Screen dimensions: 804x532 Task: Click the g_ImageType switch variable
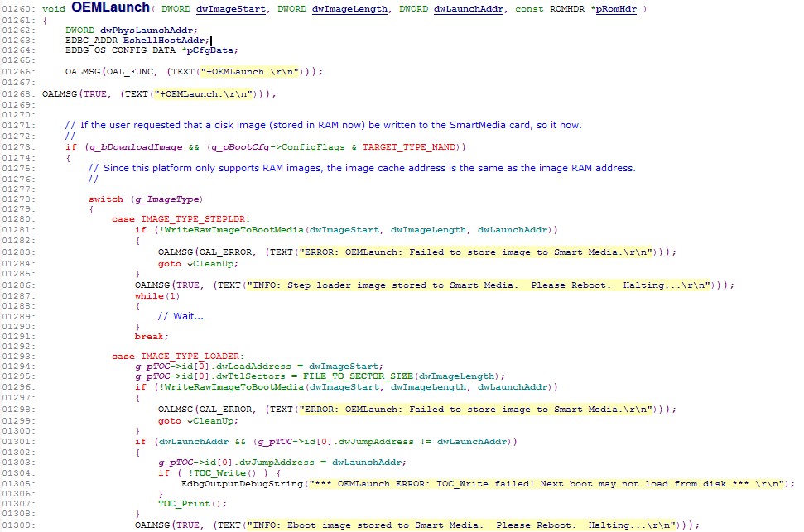[x=166, y=199]
